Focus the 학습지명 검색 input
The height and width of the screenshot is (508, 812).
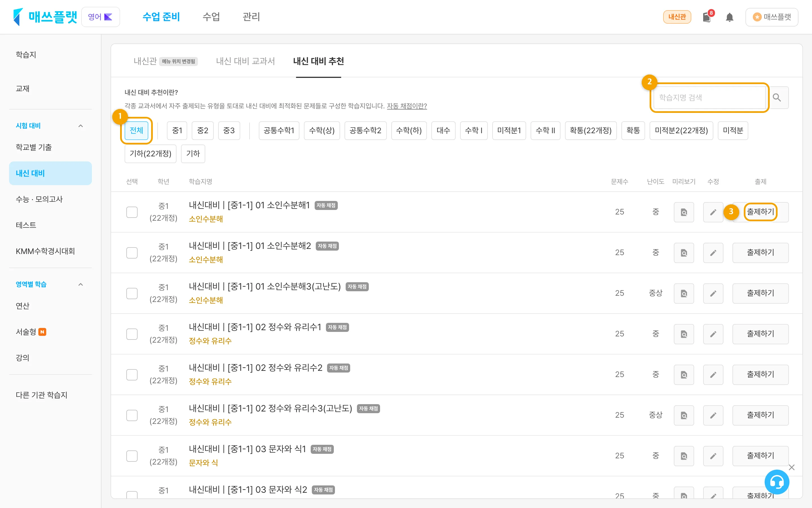pos(710,97)
